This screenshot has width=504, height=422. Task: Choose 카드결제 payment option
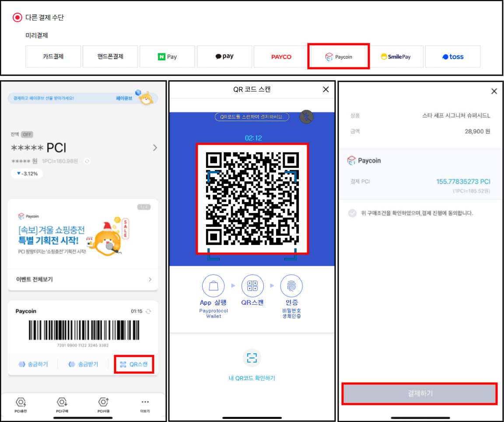pyautogui.click(x=53, y=56)
